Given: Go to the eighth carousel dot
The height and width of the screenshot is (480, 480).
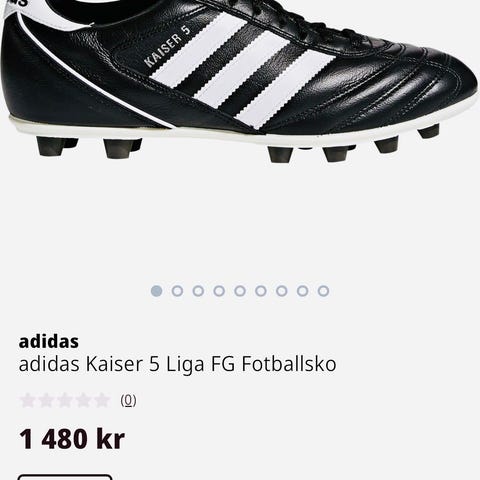Looking at the screenshot, I should coord(302,291).
